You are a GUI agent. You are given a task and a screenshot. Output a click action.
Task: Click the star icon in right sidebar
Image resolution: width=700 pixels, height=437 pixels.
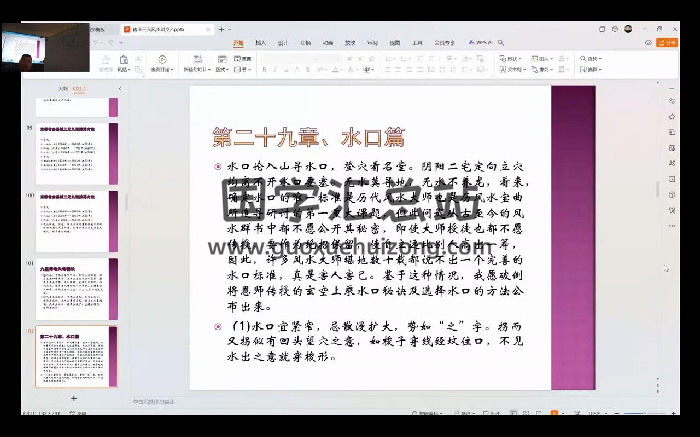[x=672, y=117]
